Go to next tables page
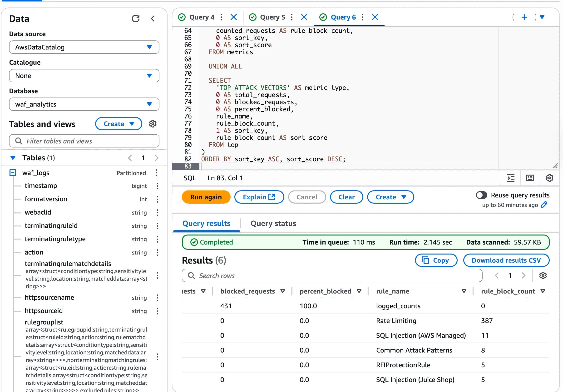This screenshot has width=563, height=392. point(157,158)
